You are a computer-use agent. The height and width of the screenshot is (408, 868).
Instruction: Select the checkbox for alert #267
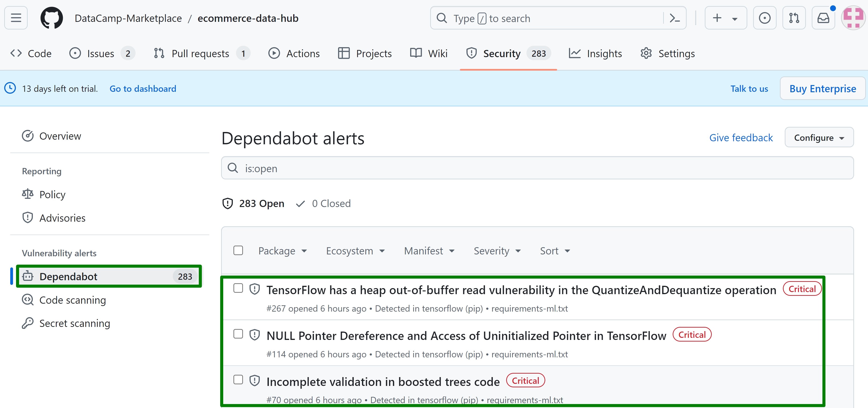(238, 288)
